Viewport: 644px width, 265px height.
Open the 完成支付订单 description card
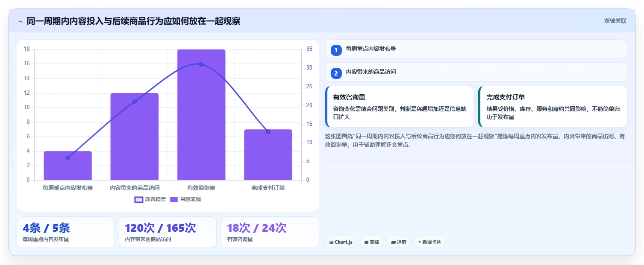tap(553, 107)
